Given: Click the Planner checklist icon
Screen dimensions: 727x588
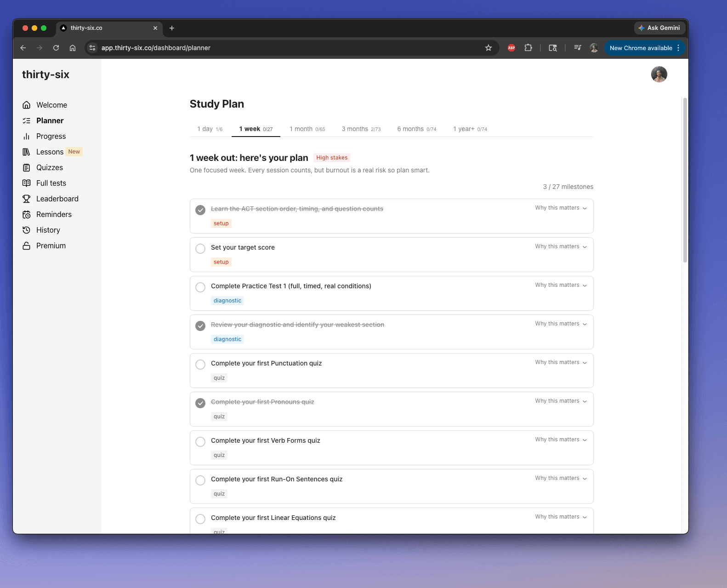Looking at the screenshot, I should pos(27,120).
